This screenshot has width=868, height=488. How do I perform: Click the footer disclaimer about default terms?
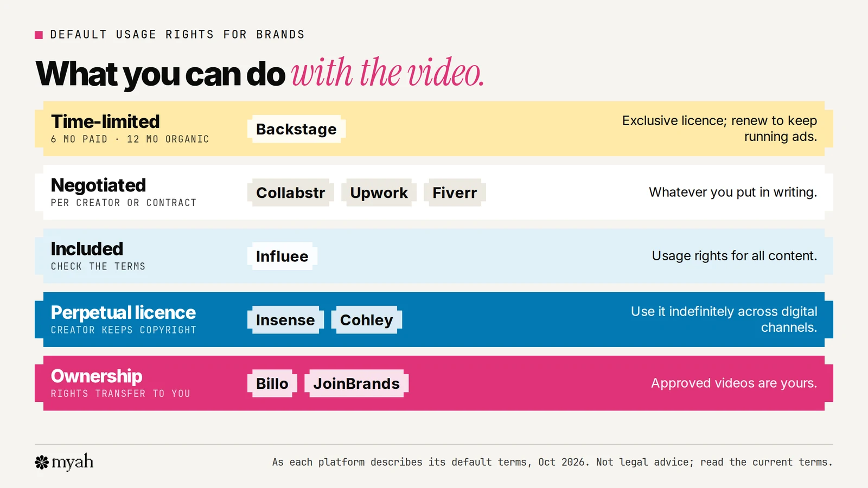click(552, 462)
